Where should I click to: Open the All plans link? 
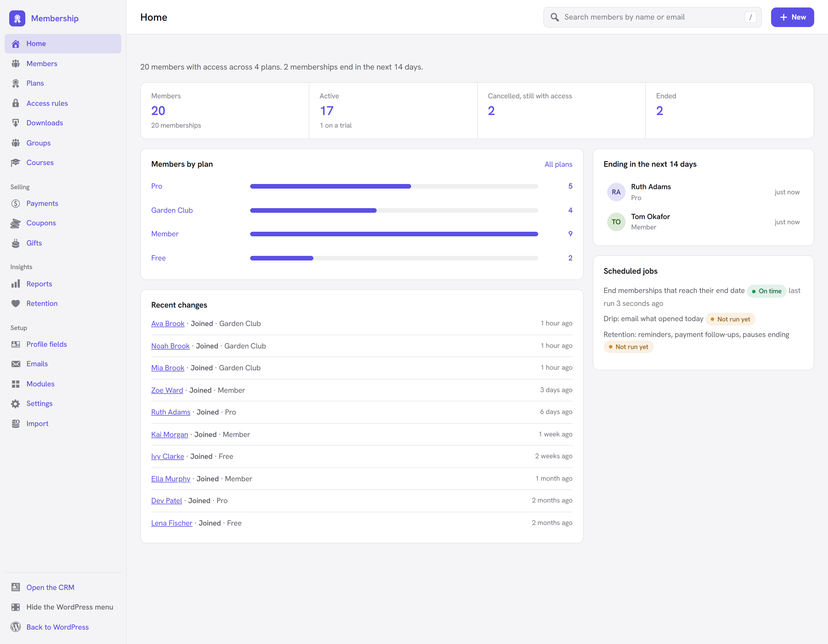pyautogui.click(x=558, y=164)
